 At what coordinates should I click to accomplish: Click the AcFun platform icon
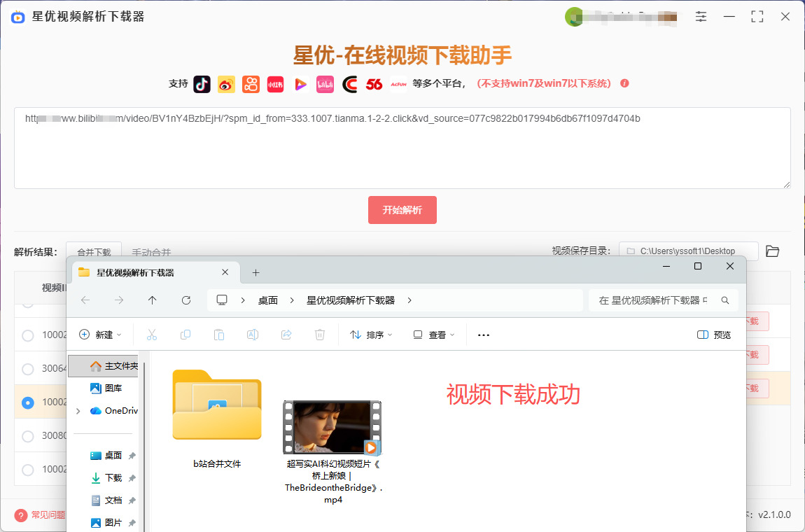[399, 84]
